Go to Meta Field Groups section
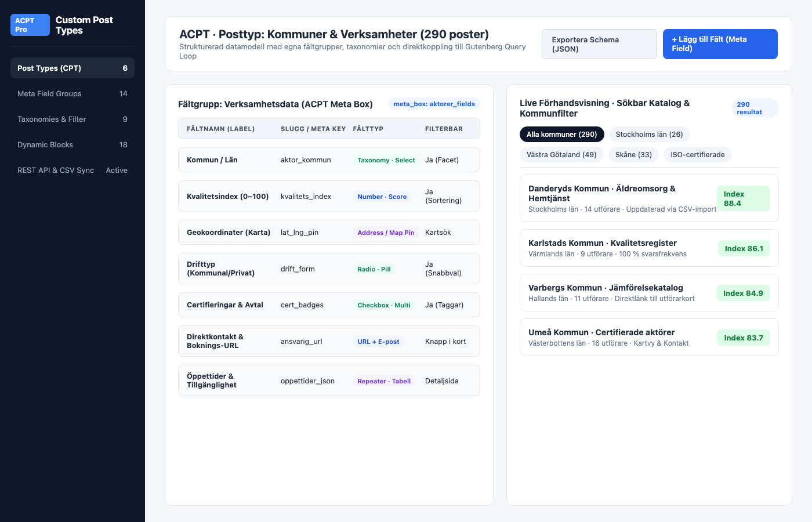 [x=72, y=93]
